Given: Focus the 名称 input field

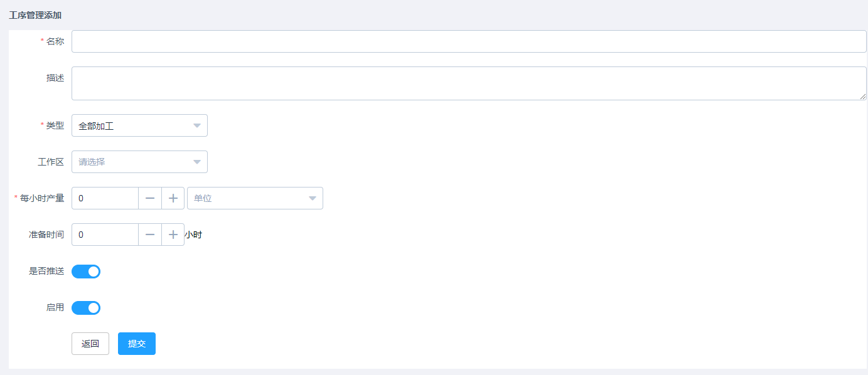Looking at the screenshot, I should [469, 41].
